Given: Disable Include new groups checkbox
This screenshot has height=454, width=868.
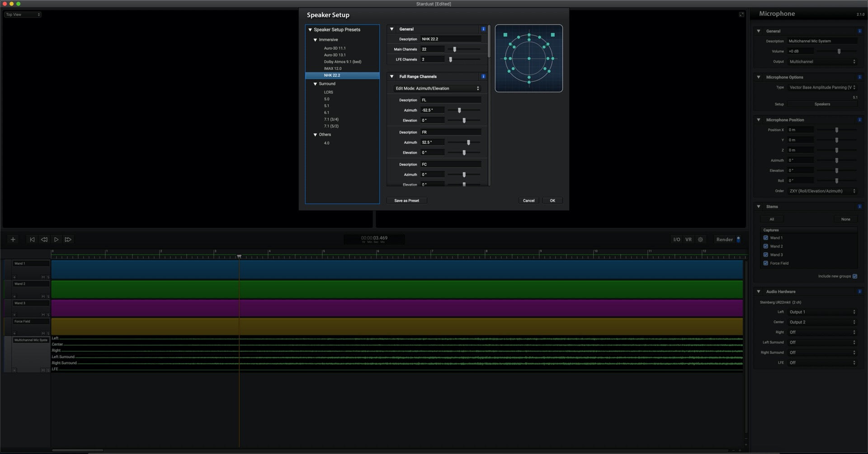Looking at the screenshot, I should tap(854, 276).
